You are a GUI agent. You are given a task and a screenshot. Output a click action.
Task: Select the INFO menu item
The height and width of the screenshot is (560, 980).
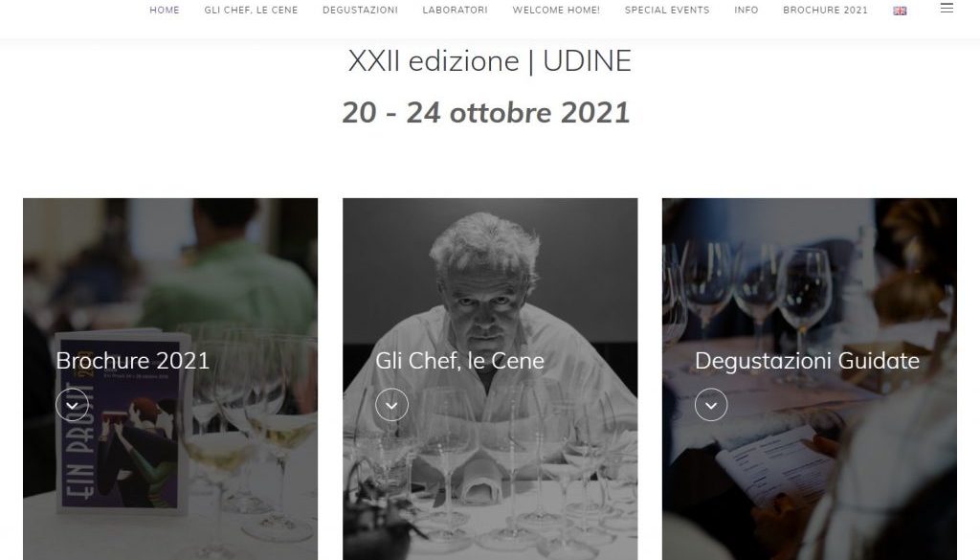pyautogui.click(x=746, y=10)
